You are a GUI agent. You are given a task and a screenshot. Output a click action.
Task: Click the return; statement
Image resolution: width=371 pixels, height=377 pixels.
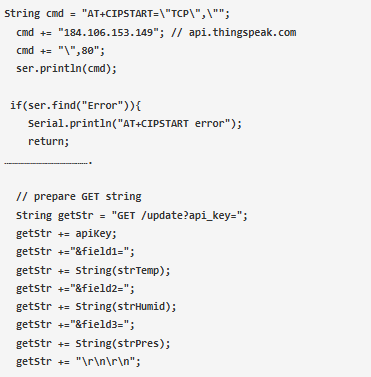coord(48,142)
